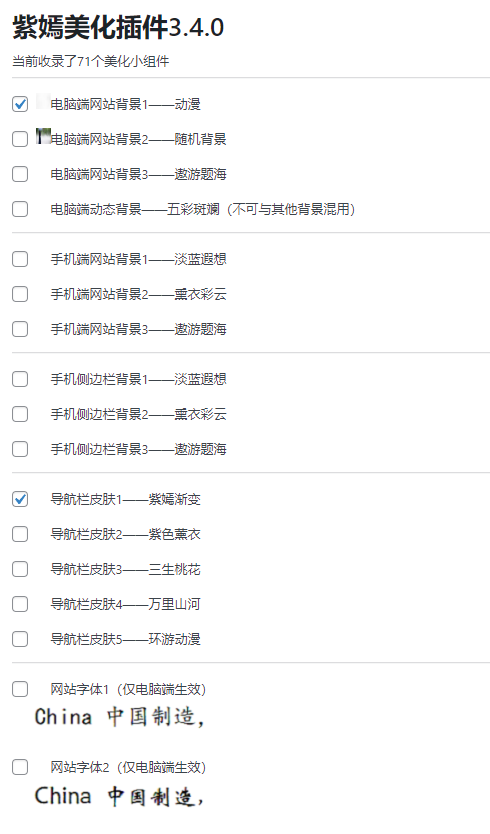490x834 pixels.
Task: Select 手机端网站背景1——淡蓝遐想 checkbox
Action: [x=20, y=259]
